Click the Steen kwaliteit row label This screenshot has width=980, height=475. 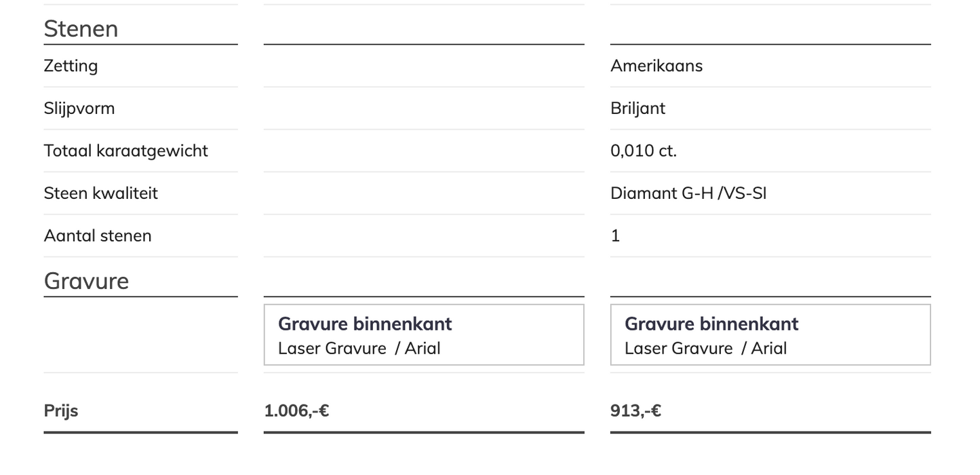pos(100,193)
